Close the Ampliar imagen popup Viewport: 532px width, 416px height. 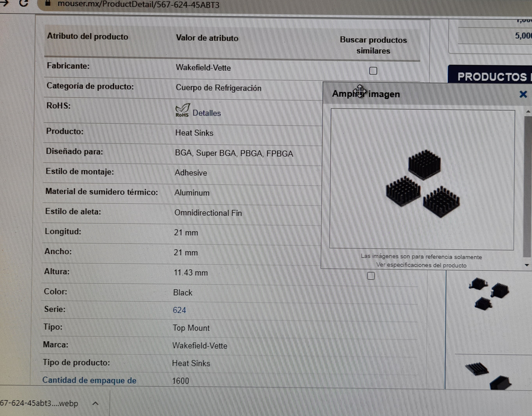point(523,94)
